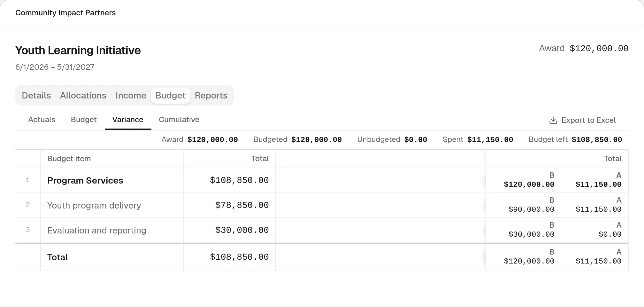This screenshot has height=307, width=644.
Task: Select the Program Services row label
Action: pos(85,180)
